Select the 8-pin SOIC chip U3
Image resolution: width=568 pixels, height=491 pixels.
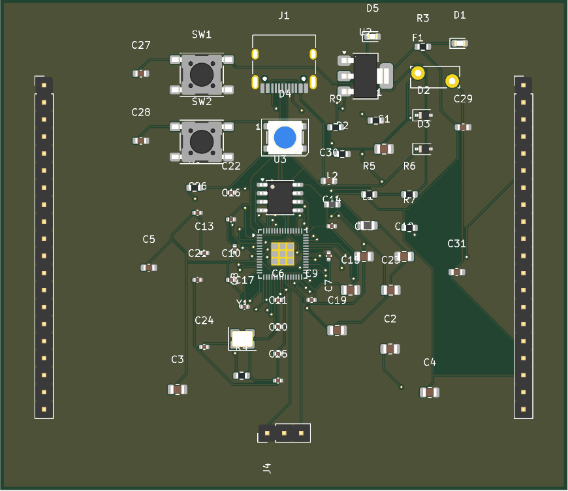point(280,197)
